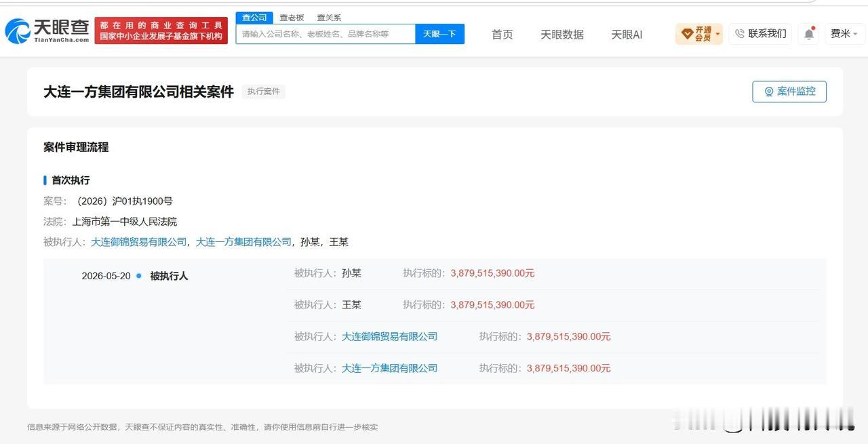The image size is (868, 444).
Task: Click 王某 in the execution table
Action: [352, 305]
